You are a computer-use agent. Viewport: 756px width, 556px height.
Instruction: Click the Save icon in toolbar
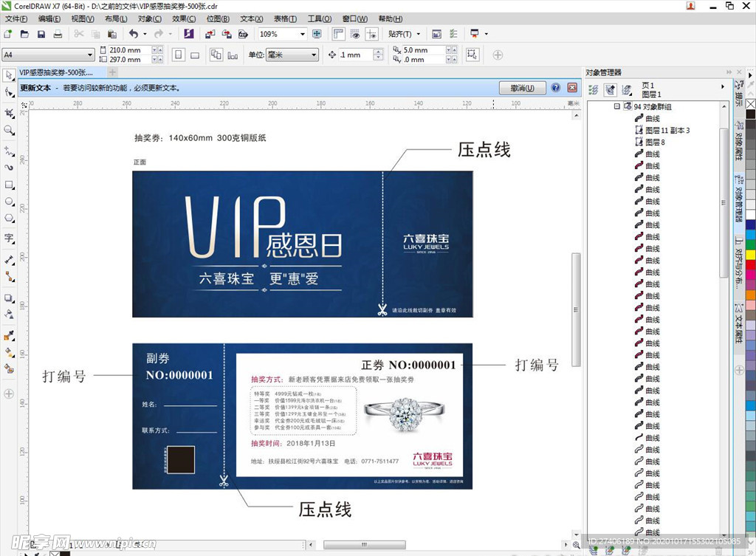coord(41,34)
